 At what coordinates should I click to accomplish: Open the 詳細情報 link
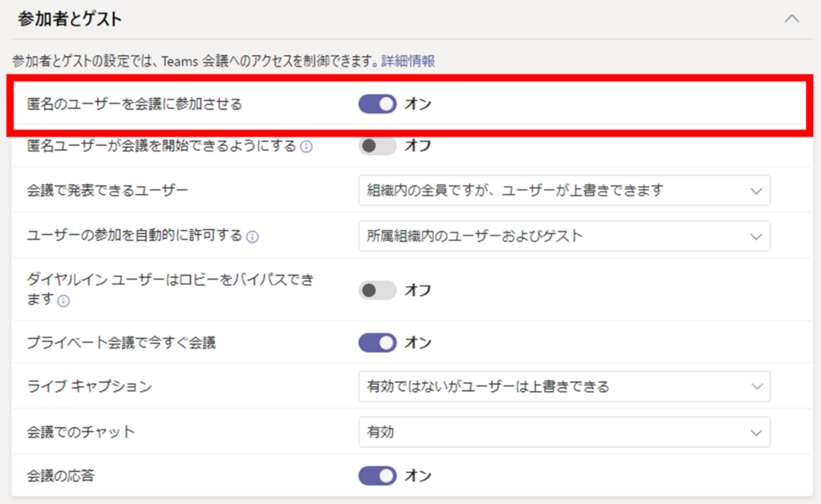[x=408, y=61]
